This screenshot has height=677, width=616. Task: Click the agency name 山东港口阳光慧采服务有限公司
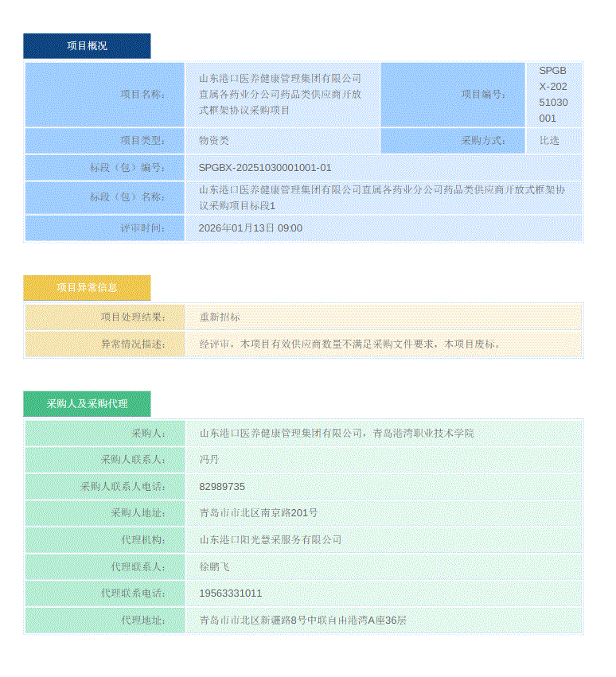pyautogui.click(x=271, y=540)
